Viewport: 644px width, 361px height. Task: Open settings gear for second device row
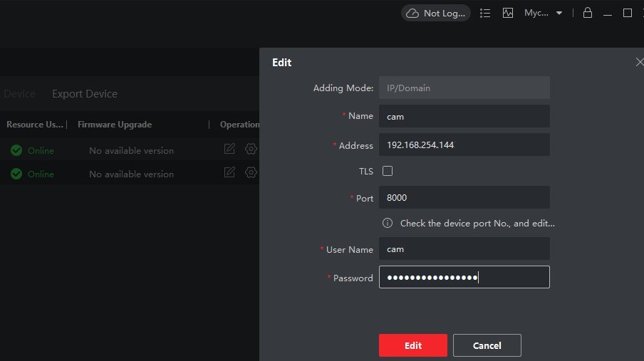pyautogui.click(x=251, y=172)
